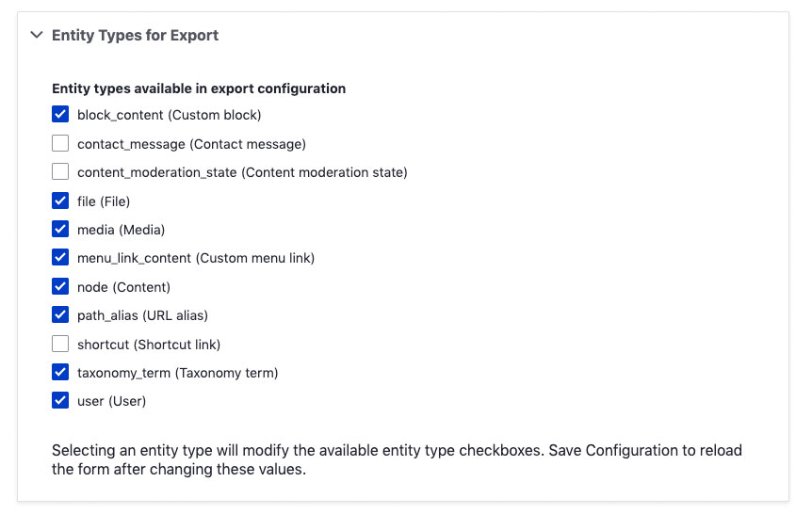The image size is (812, 514).
Task: Uncheck the taxonomy_term checkbox
Action: point(60,373)
